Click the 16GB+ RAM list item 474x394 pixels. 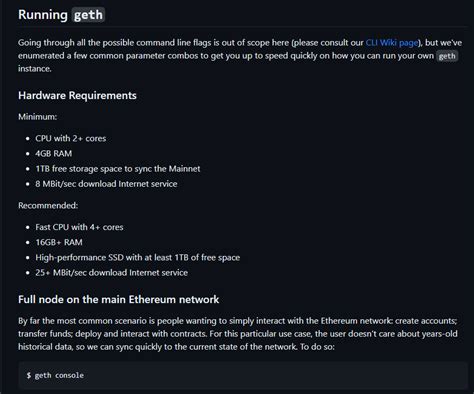[x=59, y=242]
